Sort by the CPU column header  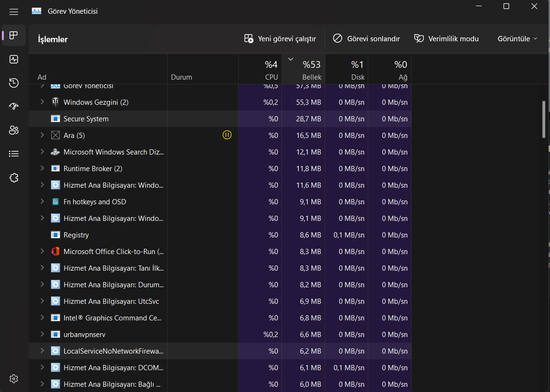(x=260, y=69)
